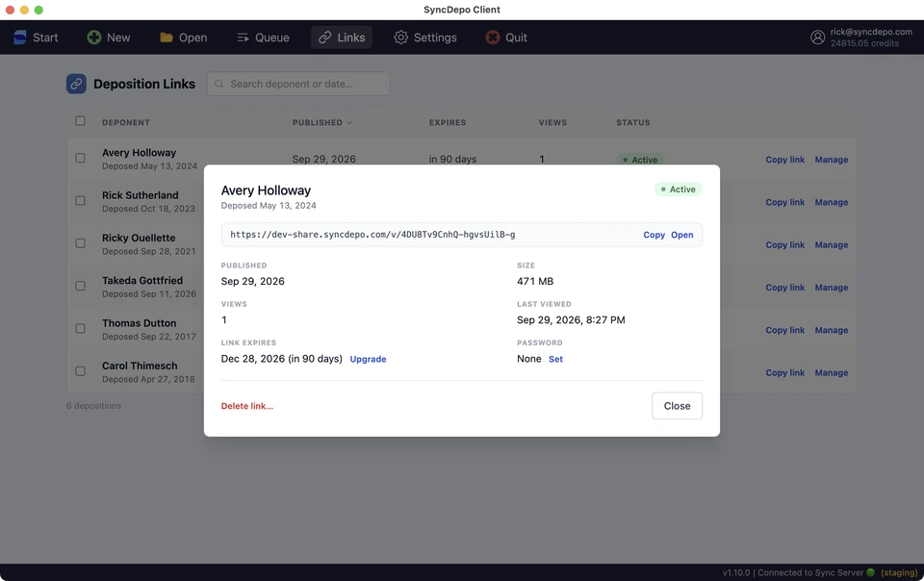Click the '6 depositions' count text
Screen dimensions: 924x581
(93, 406)
